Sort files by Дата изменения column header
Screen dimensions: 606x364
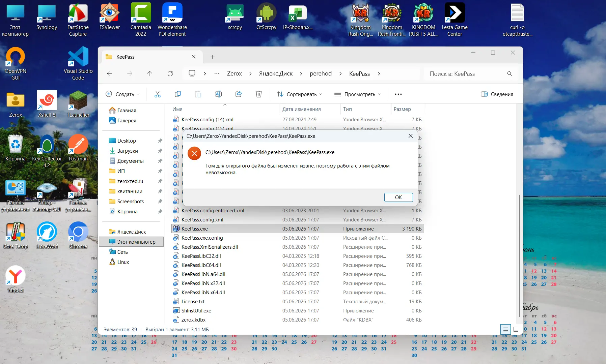click(310, 109)
